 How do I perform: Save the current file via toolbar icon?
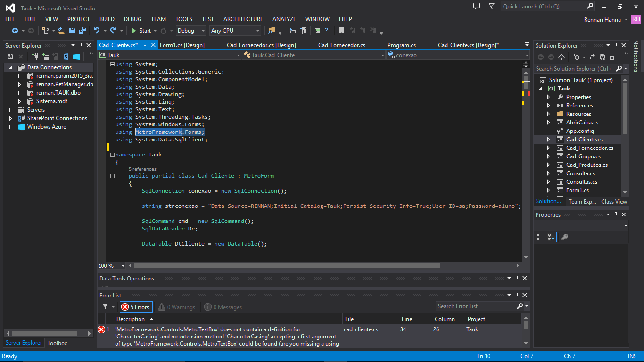coord(72,31)
